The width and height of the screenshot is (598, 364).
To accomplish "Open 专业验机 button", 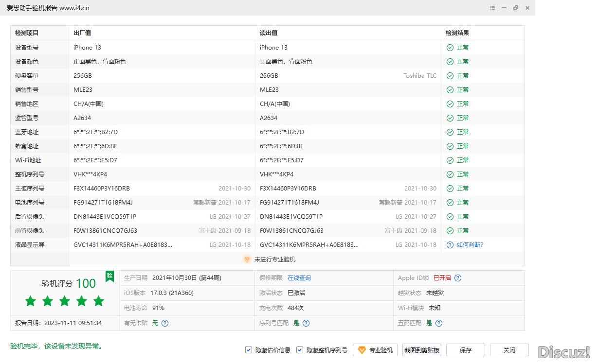I will pos(375,350).
